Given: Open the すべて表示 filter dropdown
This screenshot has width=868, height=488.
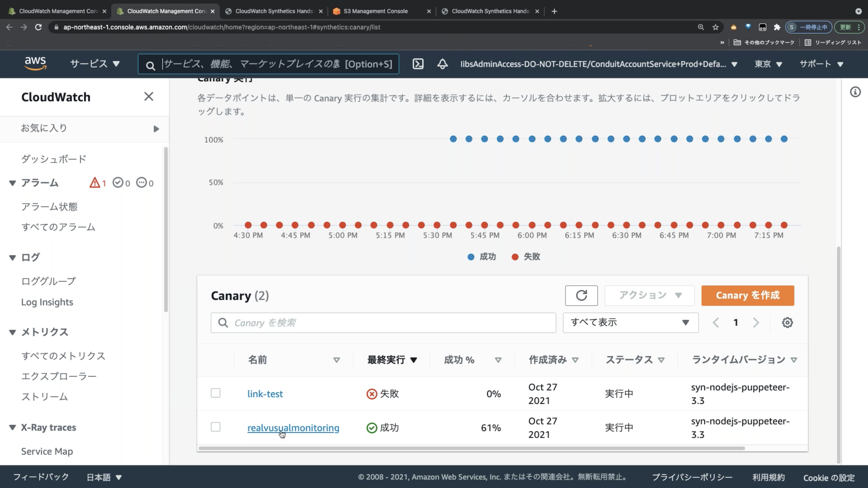Looking at the screenshot, I should click(x=630, y=323).
